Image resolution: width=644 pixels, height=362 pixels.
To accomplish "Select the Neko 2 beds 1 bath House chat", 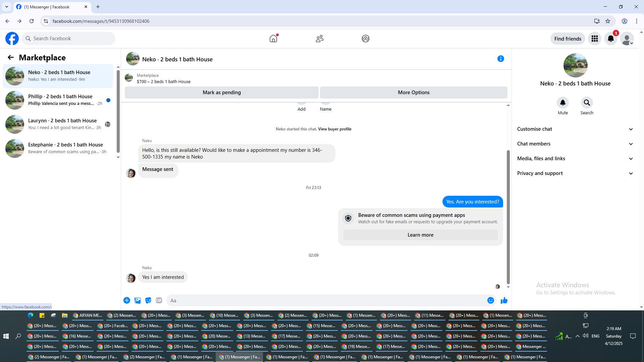I will tap(58, 76).
